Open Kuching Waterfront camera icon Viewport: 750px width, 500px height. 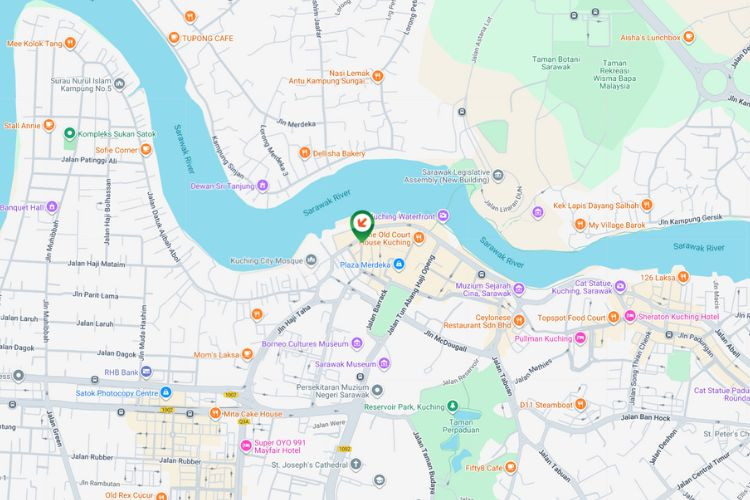[443, 216]
